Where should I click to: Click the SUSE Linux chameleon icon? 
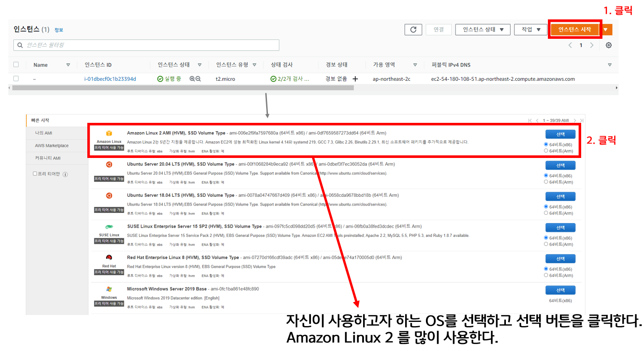click(109, 227)
